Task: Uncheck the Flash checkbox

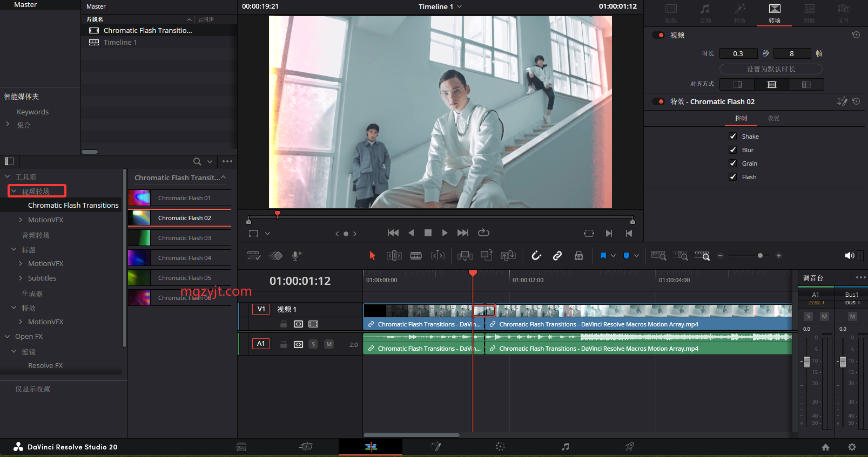Action: [733, 177]
